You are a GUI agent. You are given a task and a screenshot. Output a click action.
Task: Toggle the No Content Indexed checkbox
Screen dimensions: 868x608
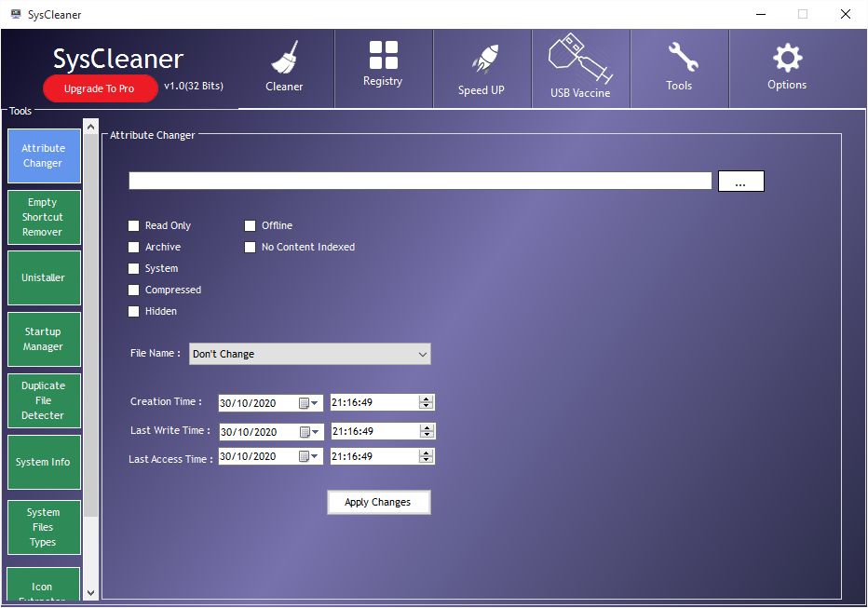pyautogui.click(x=251, y=247)
